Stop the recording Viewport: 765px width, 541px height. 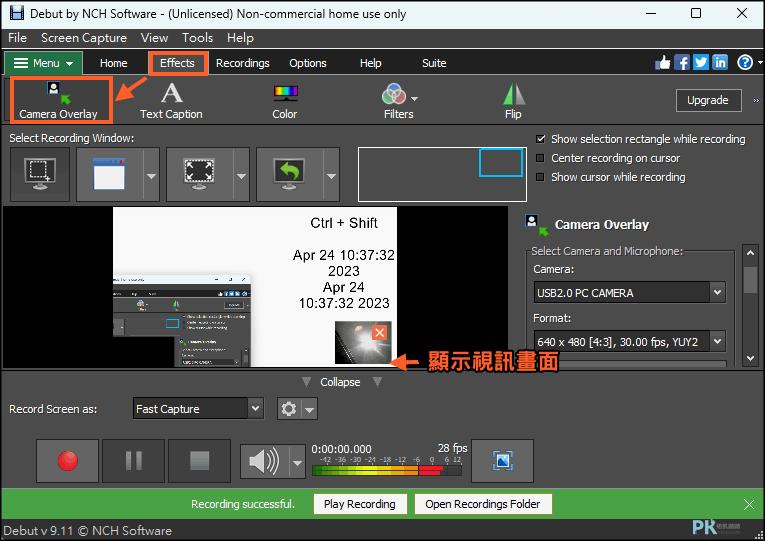[x=200, y=461]
